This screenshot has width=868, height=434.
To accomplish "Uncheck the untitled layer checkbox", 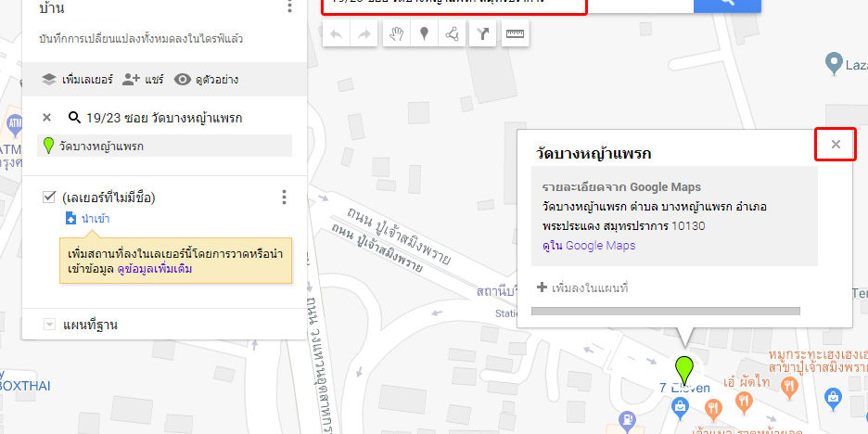I will click(49, 197).
